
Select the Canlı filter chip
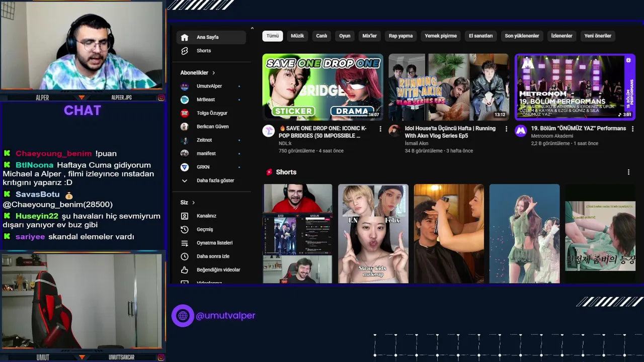(321, 36)
